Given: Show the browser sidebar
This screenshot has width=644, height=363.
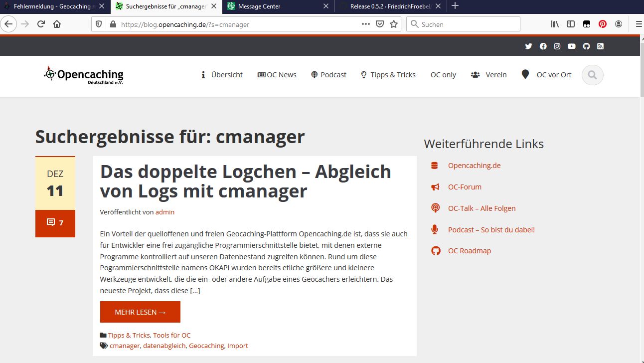Looking at the screenshot, I should (x=571, y=24).
